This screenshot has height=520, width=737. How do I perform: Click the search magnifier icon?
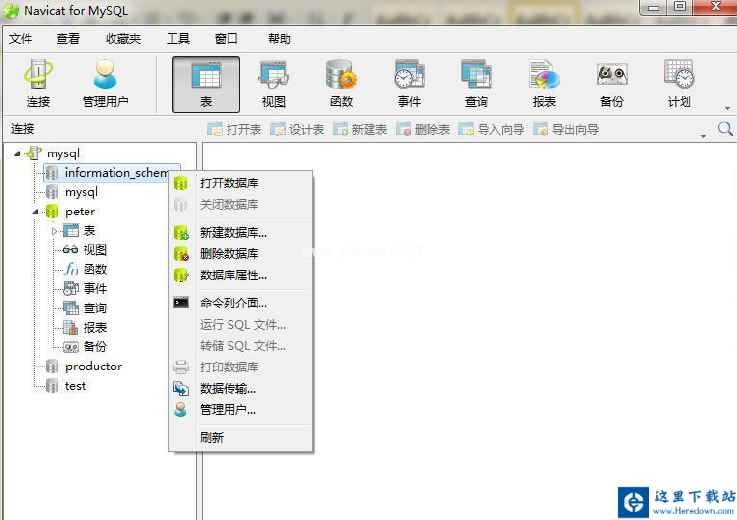(x=725, y=128)
